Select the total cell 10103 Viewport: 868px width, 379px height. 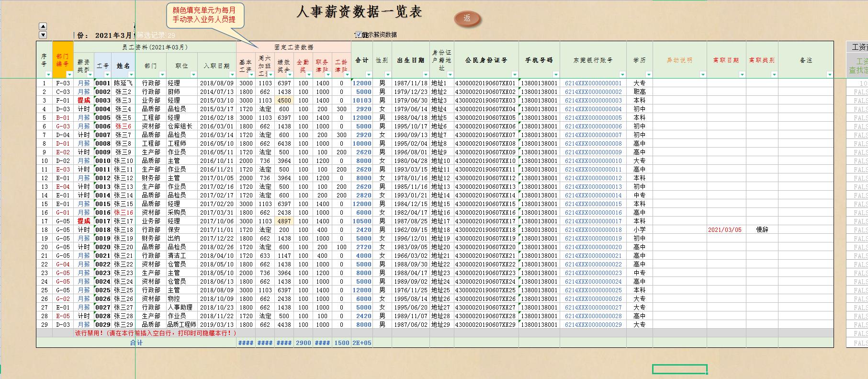[x=362, y=101]
